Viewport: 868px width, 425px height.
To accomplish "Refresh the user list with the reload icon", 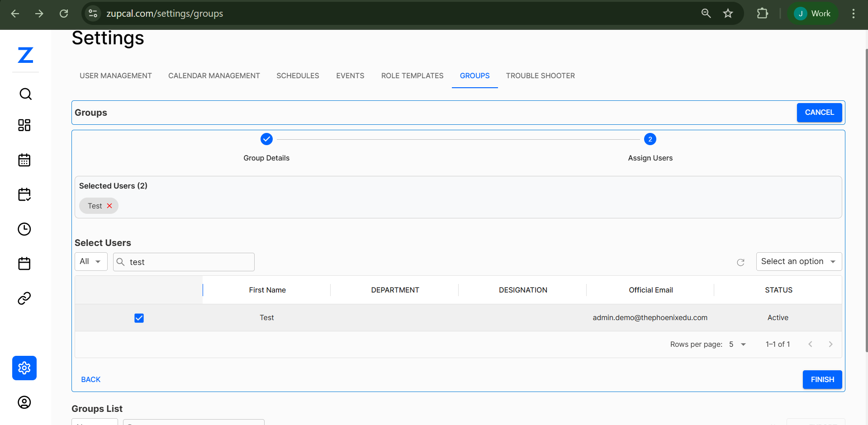I will point(740,262).
